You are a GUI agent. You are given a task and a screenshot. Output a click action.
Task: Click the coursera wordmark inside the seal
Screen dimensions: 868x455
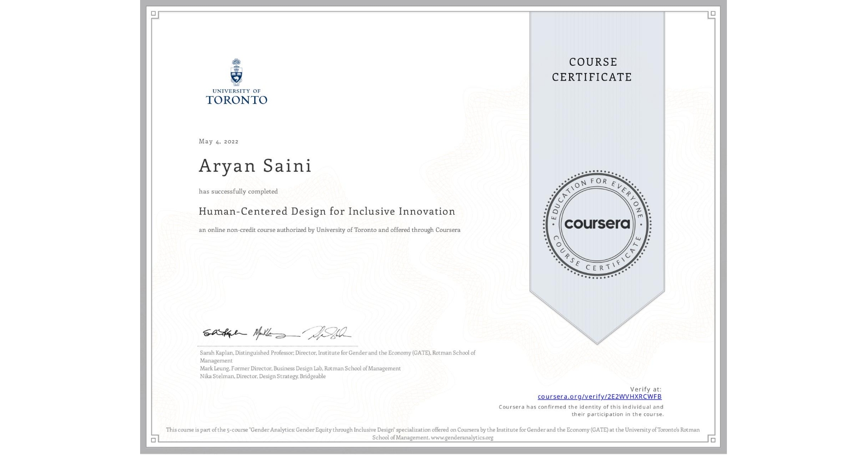point(597,224)
